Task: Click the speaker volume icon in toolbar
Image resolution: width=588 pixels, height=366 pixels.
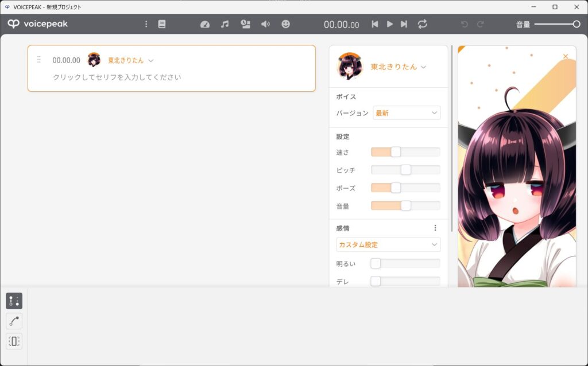Action: click(x=265, y=24)
